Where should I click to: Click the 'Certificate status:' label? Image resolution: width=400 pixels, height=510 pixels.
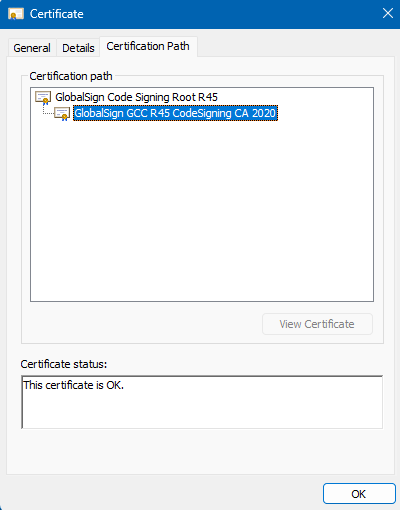[x=64, y=364]
